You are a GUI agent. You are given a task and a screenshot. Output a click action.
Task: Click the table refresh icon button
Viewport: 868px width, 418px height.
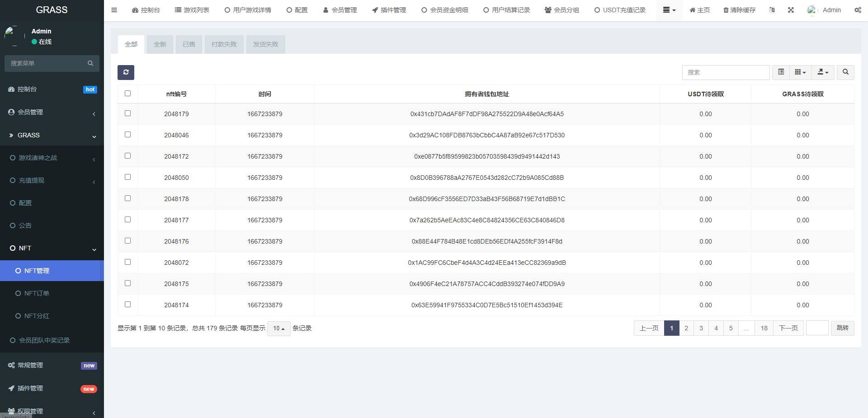point(126,72)
